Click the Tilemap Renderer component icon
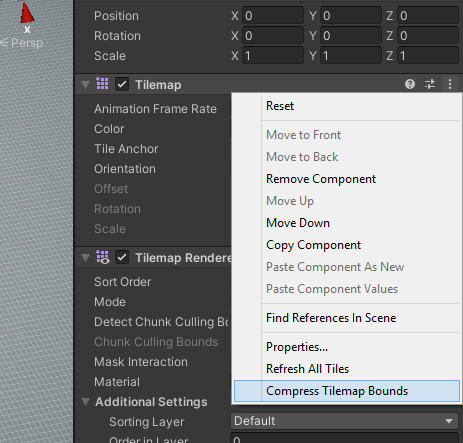Image resolution: width=463 pixels, height=443 pixels. point(103,257)
